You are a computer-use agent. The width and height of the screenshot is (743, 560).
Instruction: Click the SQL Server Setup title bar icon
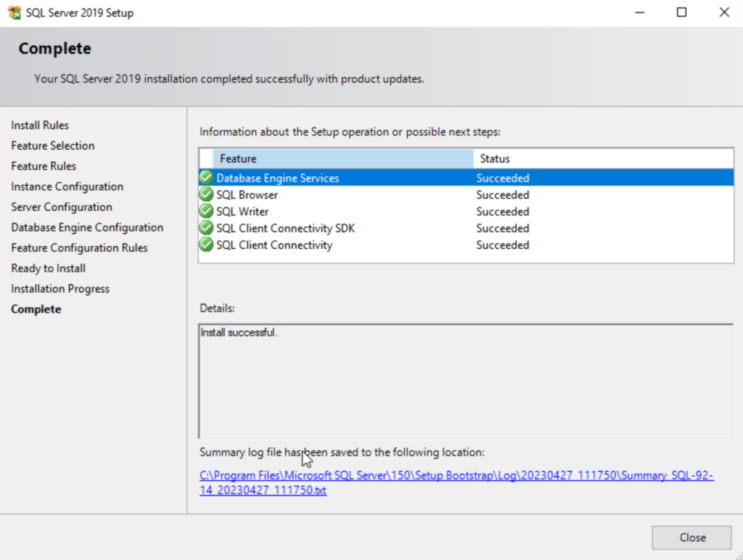pos(14,12)
